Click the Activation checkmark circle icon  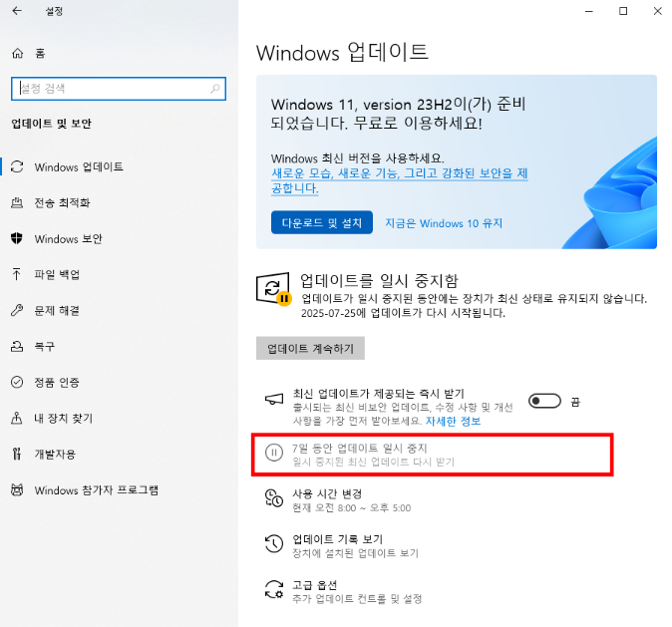point(17,382)
